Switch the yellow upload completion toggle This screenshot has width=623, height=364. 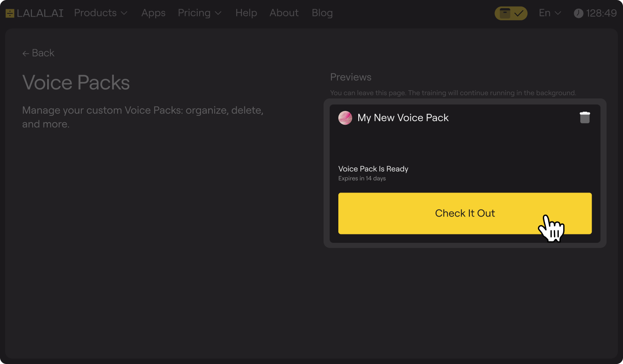tap(511, 13)
